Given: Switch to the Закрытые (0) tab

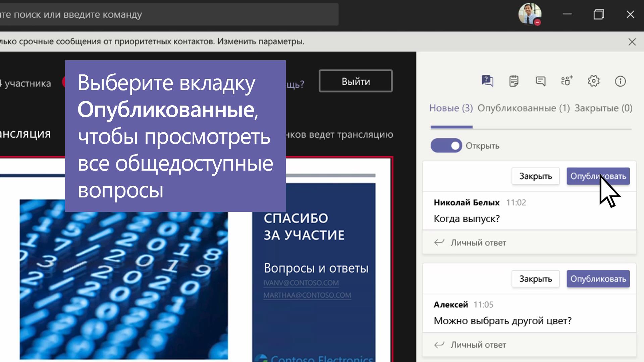Looking at the screenshot, I should 603,108.
